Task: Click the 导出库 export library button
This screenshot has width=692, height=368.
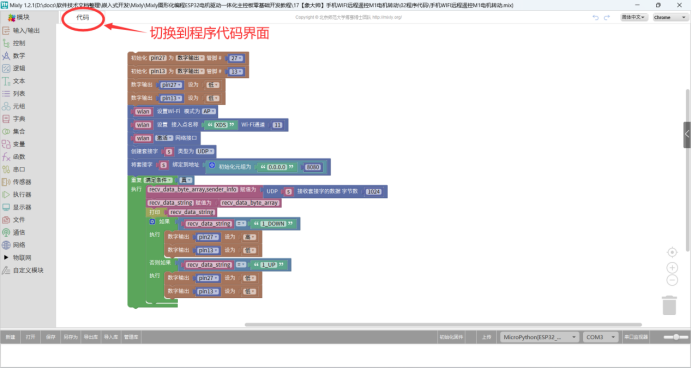Action: 90,337
